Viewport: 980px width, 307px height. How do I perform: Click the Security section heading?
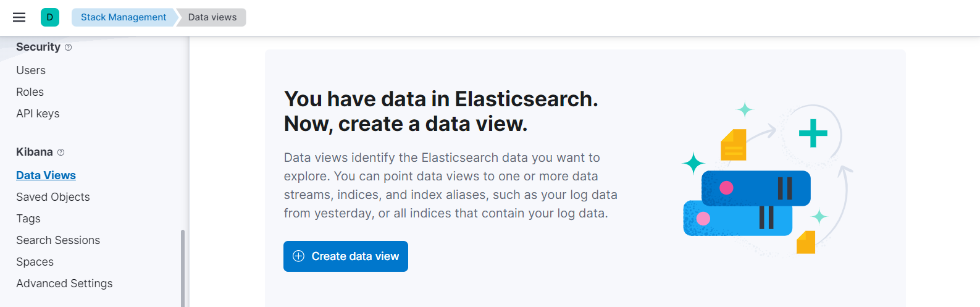pyautogui.click(x=38, y=47)
